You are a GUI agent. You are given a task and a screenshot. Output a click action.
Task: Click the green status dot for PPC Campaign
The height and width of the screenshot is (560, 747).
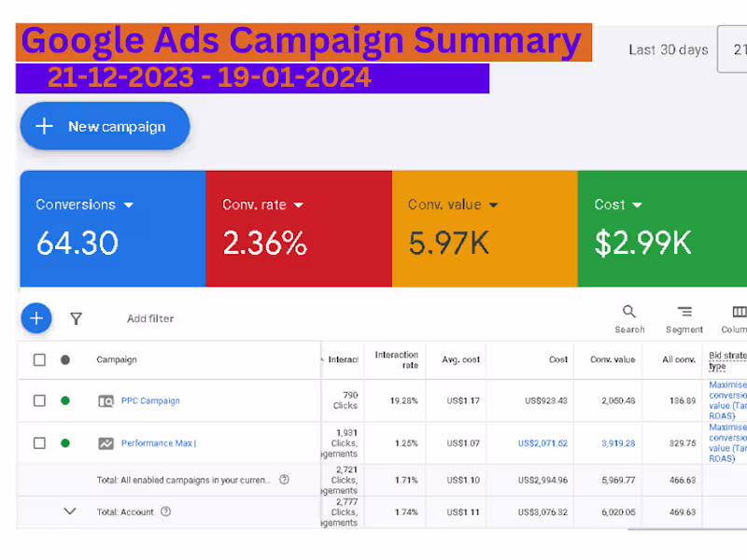click(x=65, y=400)
